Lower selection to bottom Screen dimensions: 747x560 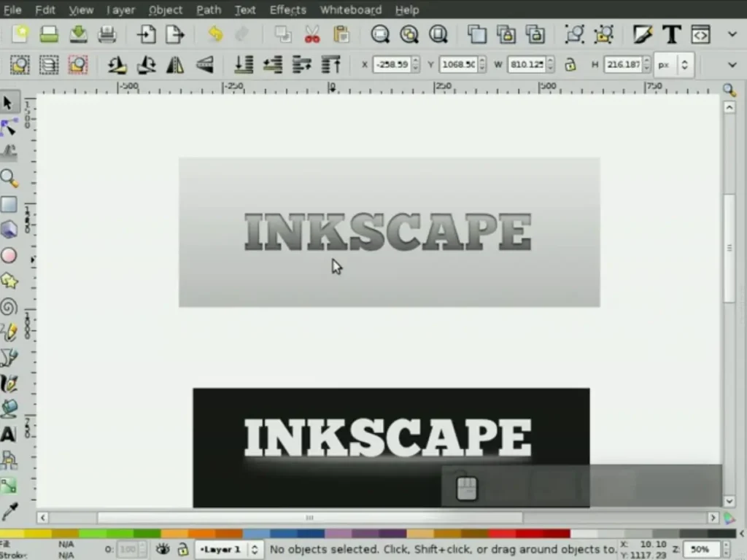[x=244, y=65]
